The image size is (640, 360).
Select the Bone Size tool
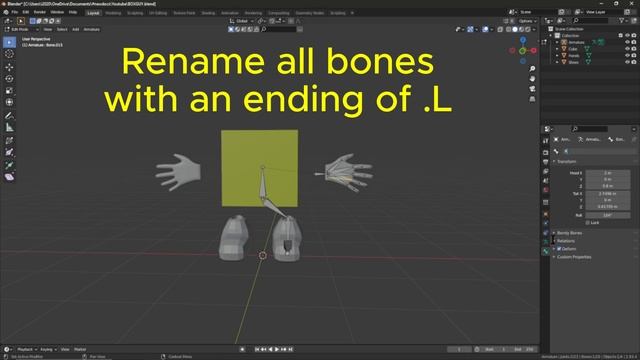[9, 152]
